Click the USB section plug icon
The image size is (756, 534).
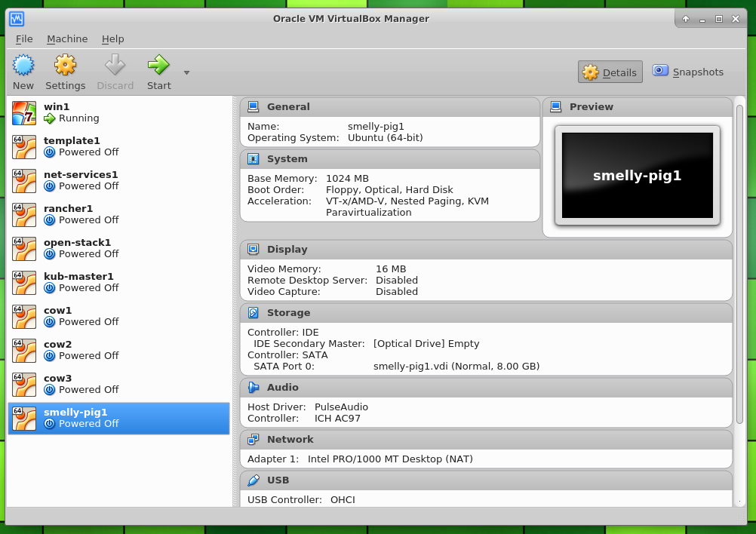[x=253, y=480]
